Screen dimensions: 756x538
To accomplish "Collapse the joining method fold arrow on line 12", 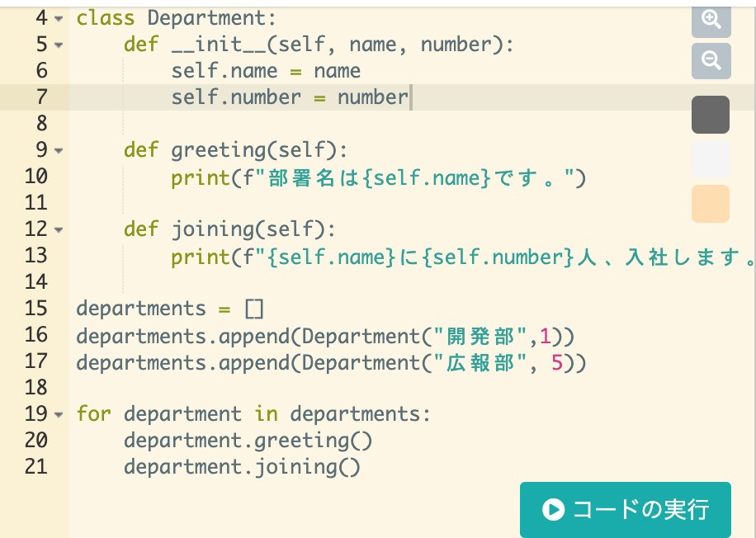I will (59, 230).
